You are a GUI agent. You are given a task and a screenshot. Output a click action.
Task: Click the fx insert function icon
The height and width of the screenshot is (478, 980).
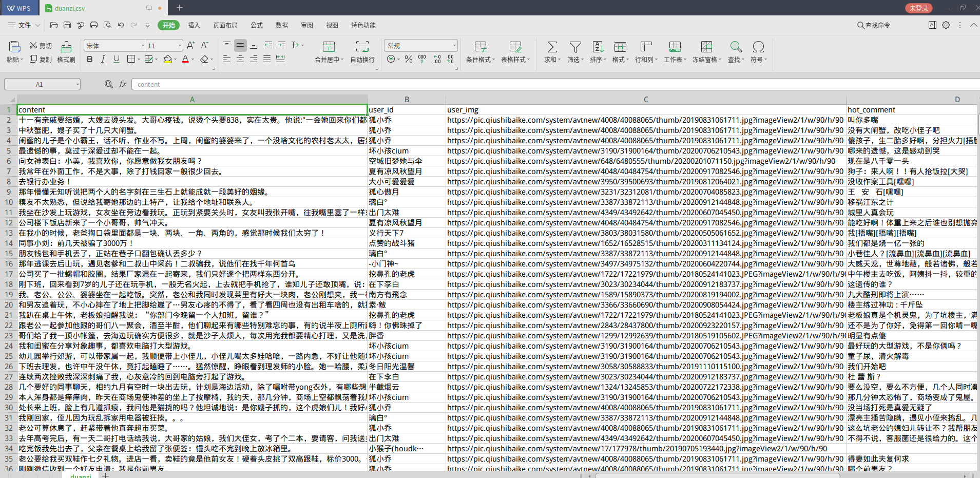point(123,84)
